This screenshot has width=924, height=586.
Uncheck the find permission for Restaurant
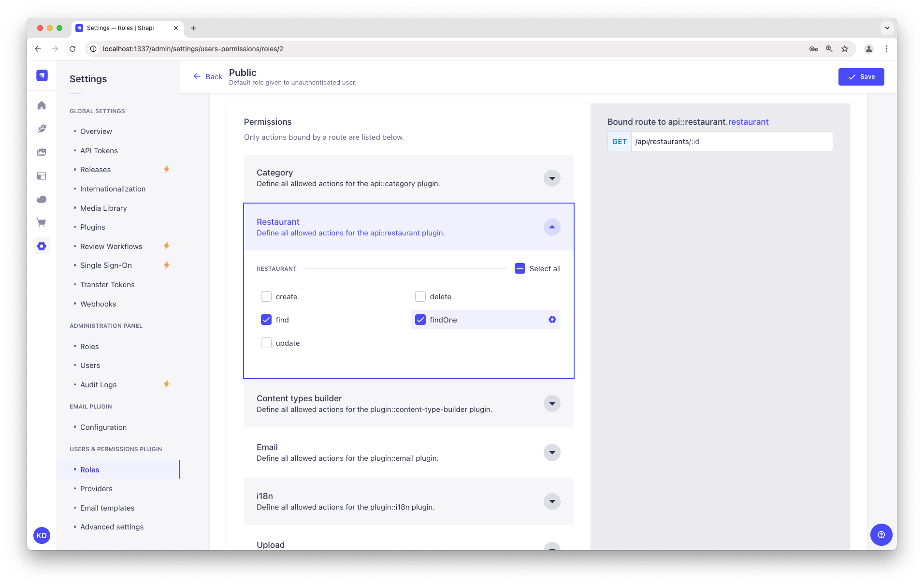[266, 320]
